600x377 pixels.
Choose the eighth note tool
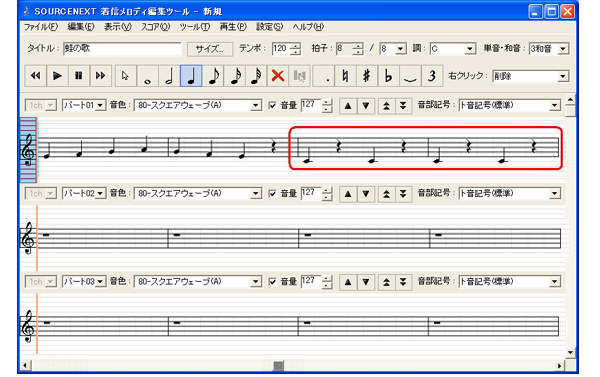pos(213,76)
